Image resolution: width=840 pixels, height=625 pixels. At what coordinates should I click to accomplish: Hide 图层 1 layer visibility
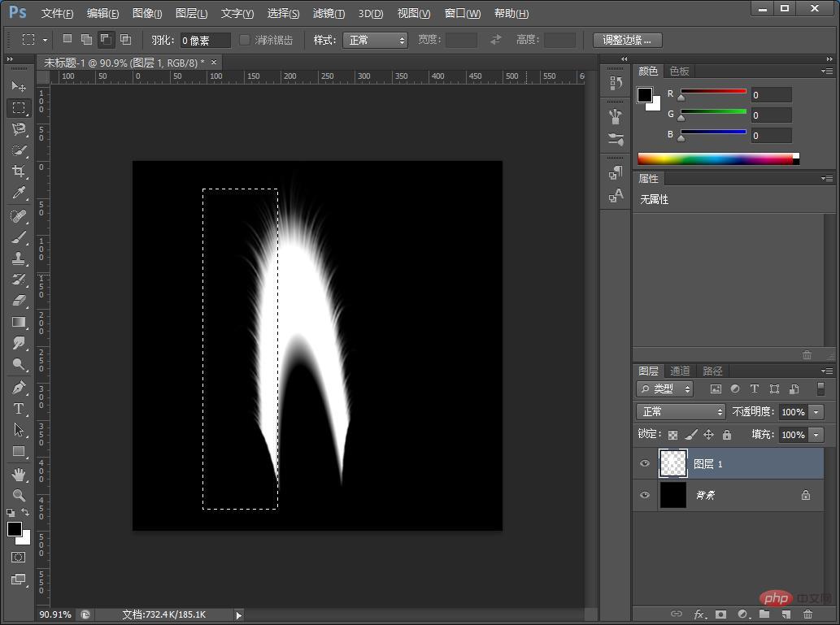coord(645,463)
